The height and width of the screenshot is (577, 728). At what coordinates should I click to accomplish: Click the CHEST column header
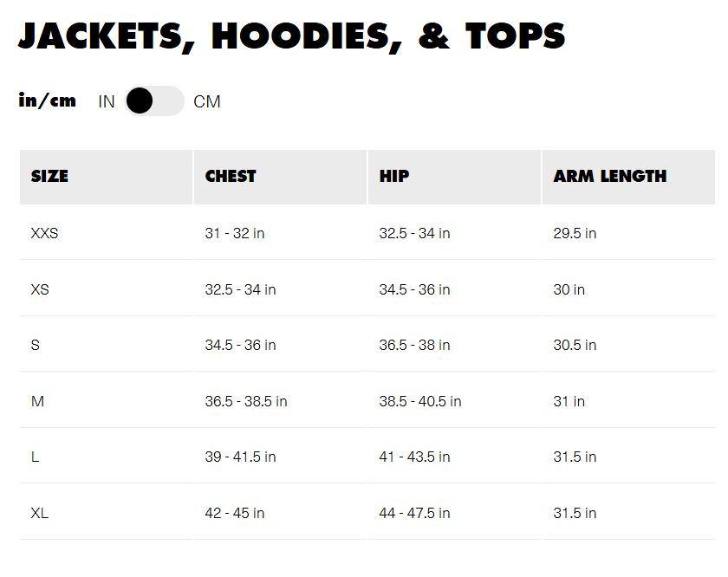click(x=231, y=176)
